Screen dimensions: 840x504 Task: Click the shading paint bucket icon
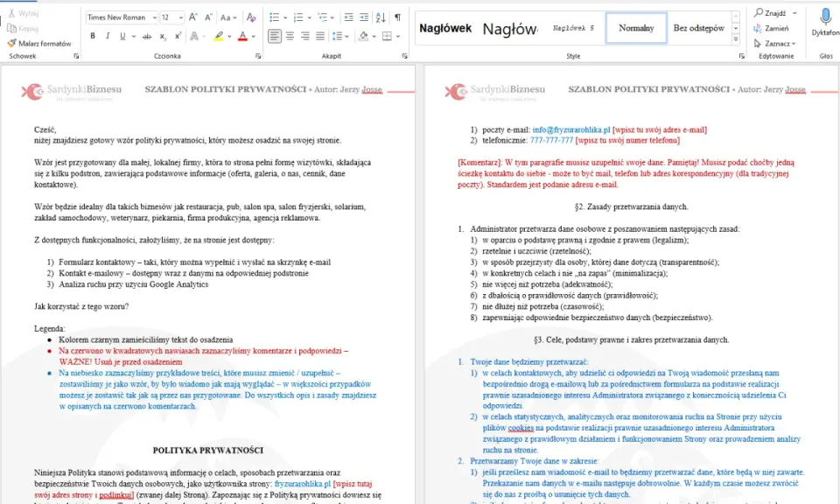364,36
